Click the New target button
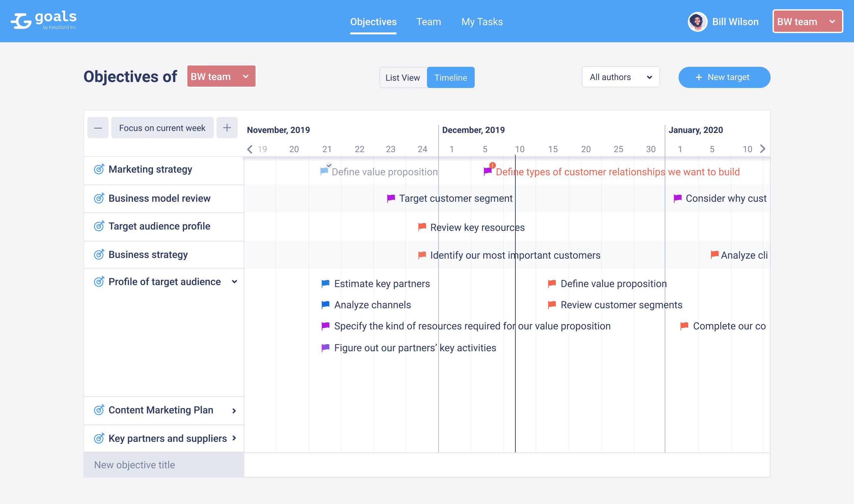The width and height of the screenshot is (854, 504). 723,77
